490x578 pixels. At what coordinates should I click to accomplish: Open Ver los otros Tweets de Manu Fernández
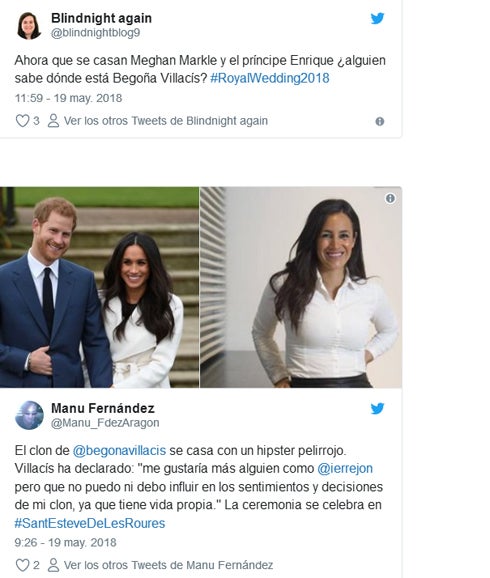(168, 565)
